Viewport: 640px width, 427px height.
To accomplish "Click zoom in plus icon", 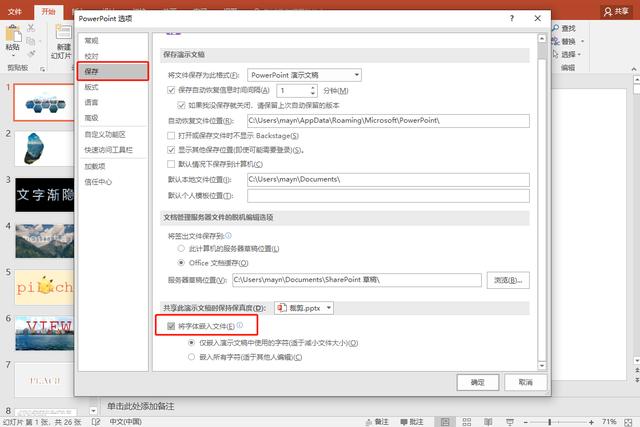I will point(591,422).
